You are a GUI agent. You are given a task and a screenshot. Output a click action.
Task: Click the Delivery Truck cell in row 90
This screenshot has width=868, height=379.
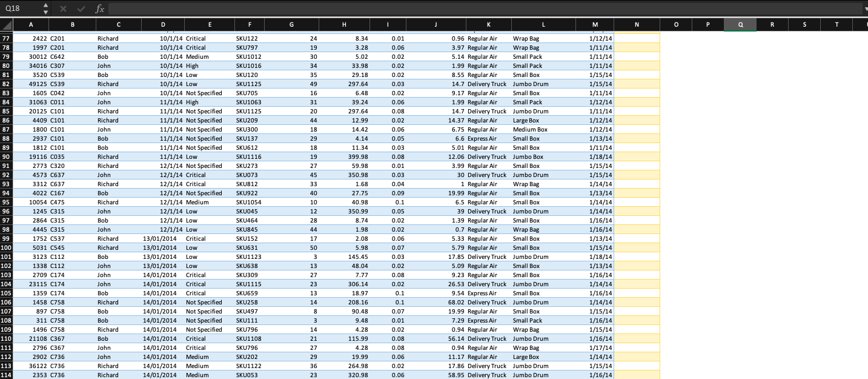[488, 156]
